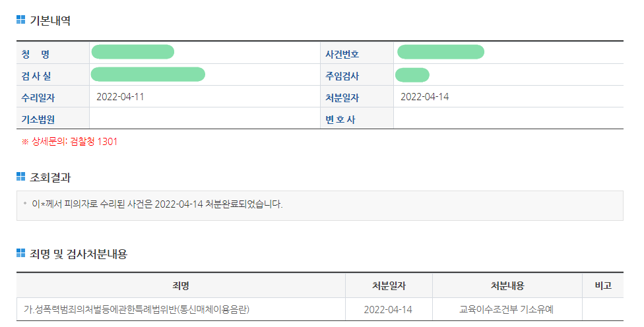Click the blue icon beside 기본내역

click(x=20, y=20)
